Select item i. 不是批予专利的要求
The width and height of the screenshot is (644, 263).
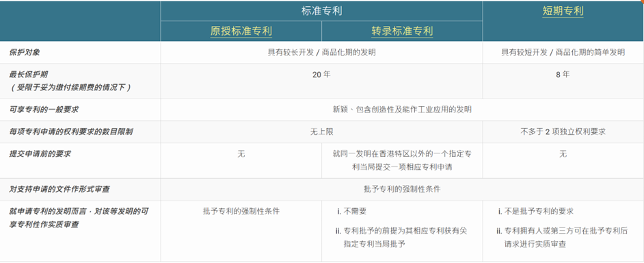click(535, 212)
